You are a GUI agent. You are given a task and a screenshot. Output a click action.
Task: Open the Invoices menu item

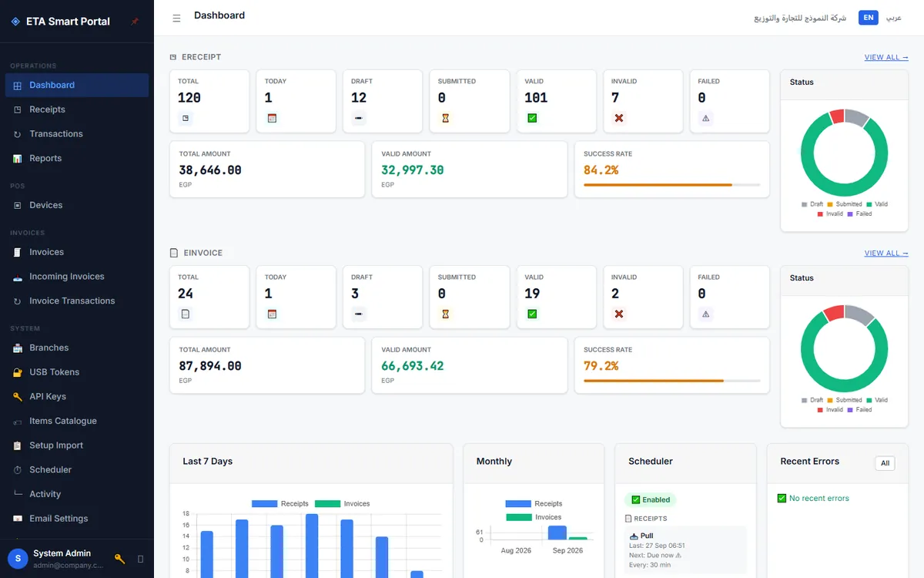[77, 252]
